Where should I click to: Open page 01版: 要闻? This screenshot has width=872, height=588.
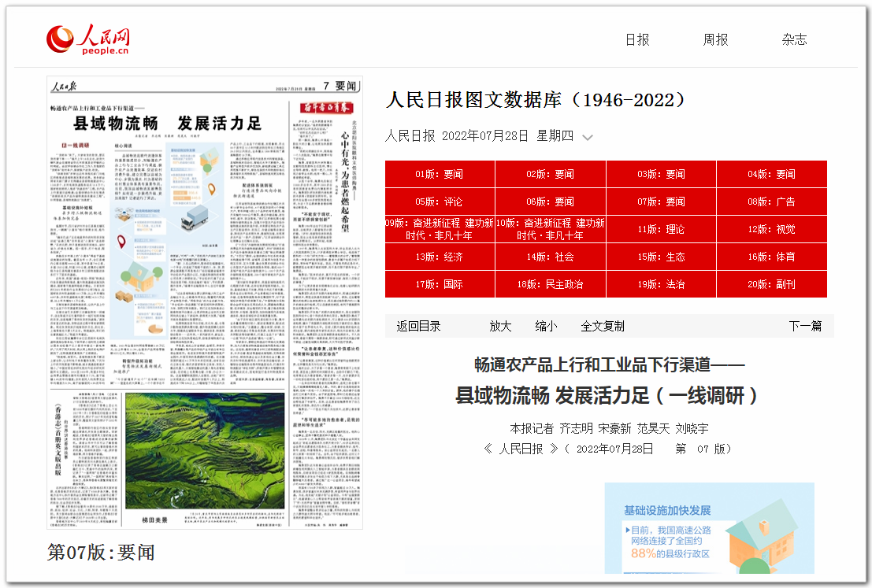pos(440,174)
